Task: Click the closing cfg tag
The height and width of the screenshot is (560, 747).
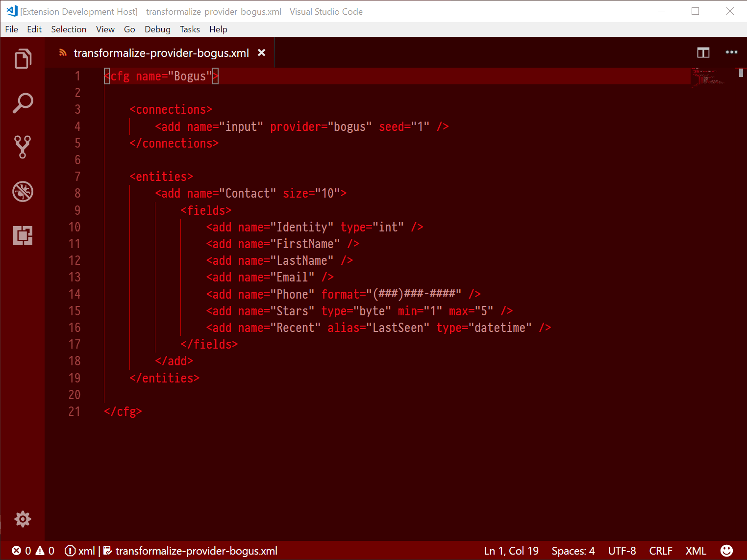Action: pos(123,411)
